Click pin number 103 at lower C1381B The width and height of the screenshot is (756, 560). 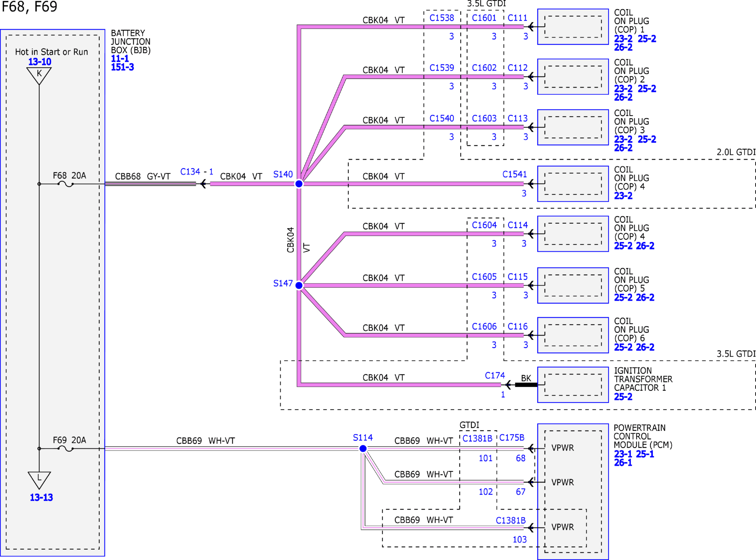(520, 539)
